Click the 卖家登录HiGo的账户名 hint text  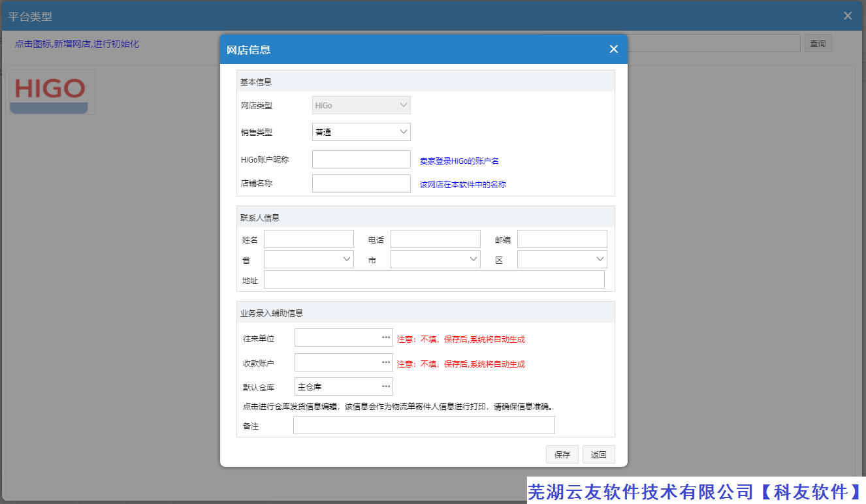[459, 161]
